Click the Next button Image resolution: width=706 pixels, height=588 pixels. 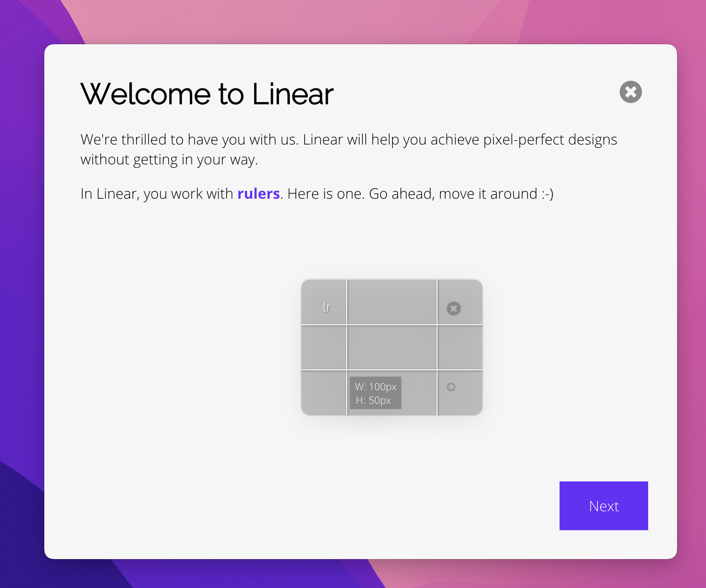pos(603,506)
